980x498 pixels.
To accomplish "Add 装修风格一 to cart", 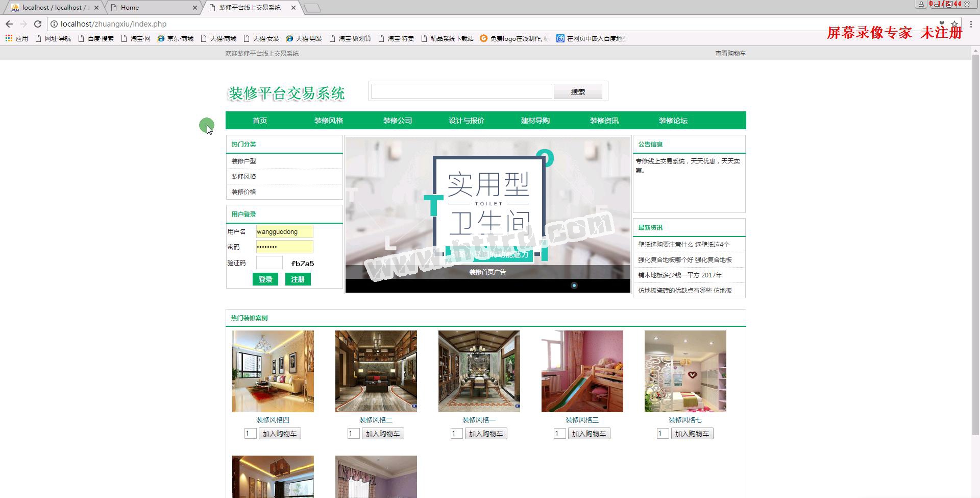I will (x=486, y=434).
